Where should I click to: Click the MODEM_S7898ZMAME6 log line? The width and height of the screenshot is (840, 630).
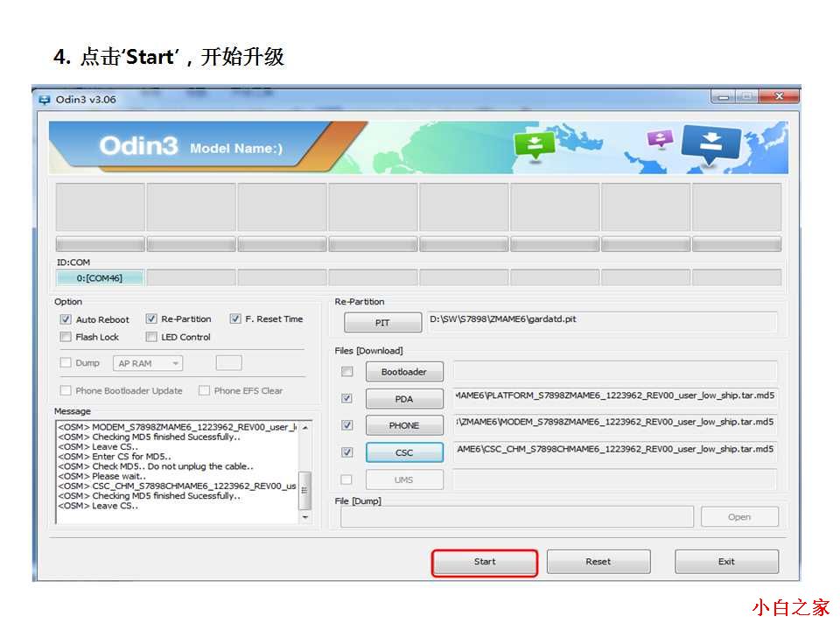click(178, 428)
